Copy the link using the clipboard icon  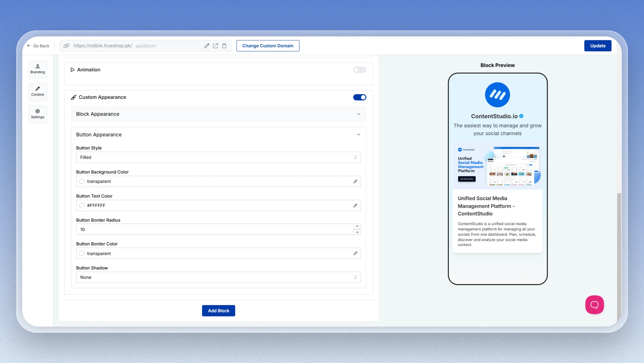point(224,46)
